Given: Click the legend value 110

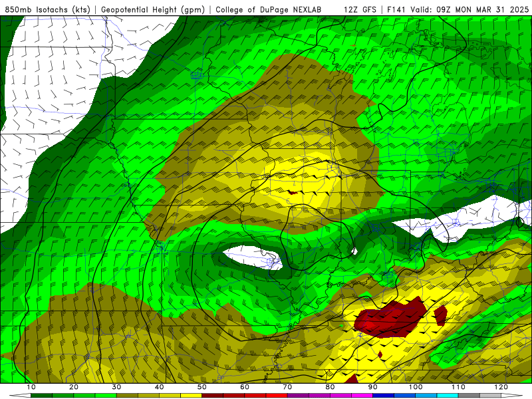Looking at the screenshot, I should coord(458,387).
